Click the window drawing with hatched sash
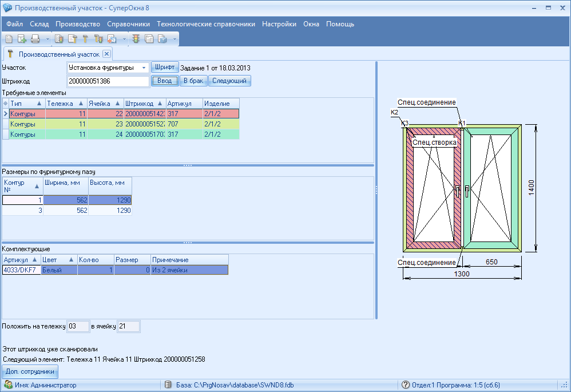Screen dimensions: 571x392 pos(462,188)
